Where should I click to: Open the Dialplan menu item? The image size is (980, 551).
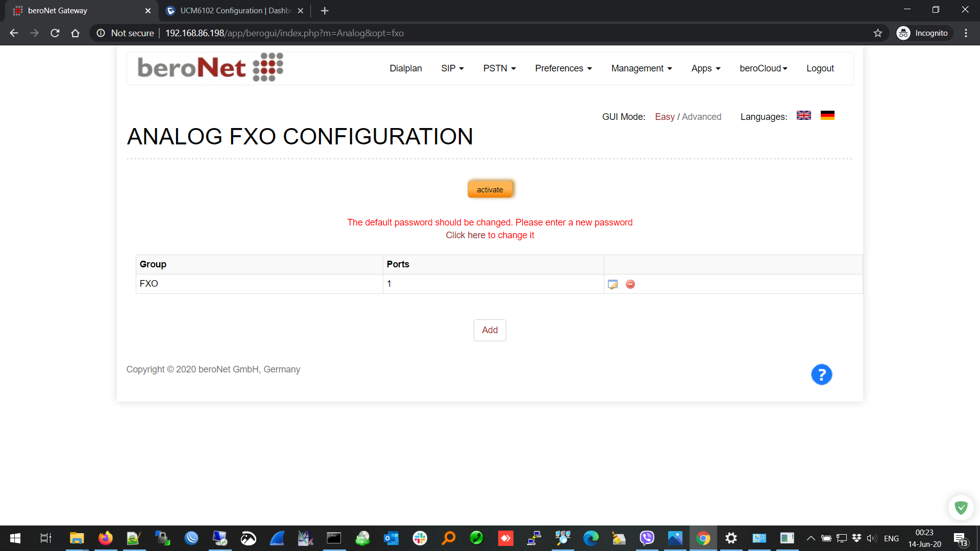coord(406,68)
